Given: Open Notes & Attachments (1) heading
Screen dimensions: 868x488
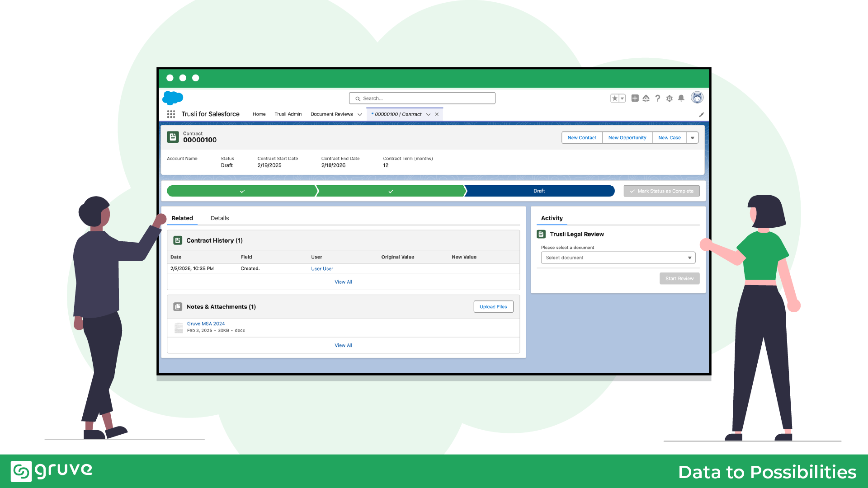Looking at the screenshot, I should [221, 307].
